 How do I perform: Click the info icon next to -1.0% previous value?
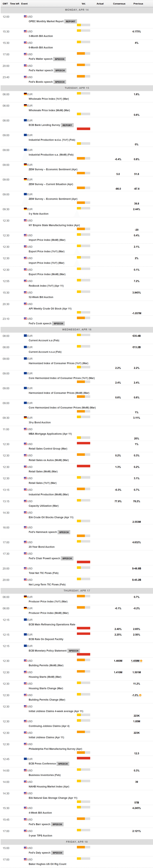pos(140,695)
